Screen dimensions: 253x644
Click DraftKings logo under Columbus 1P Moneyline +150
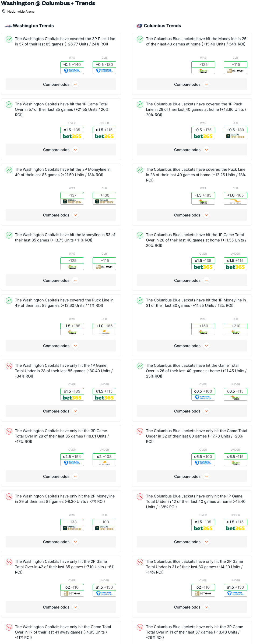pos(203,332)
